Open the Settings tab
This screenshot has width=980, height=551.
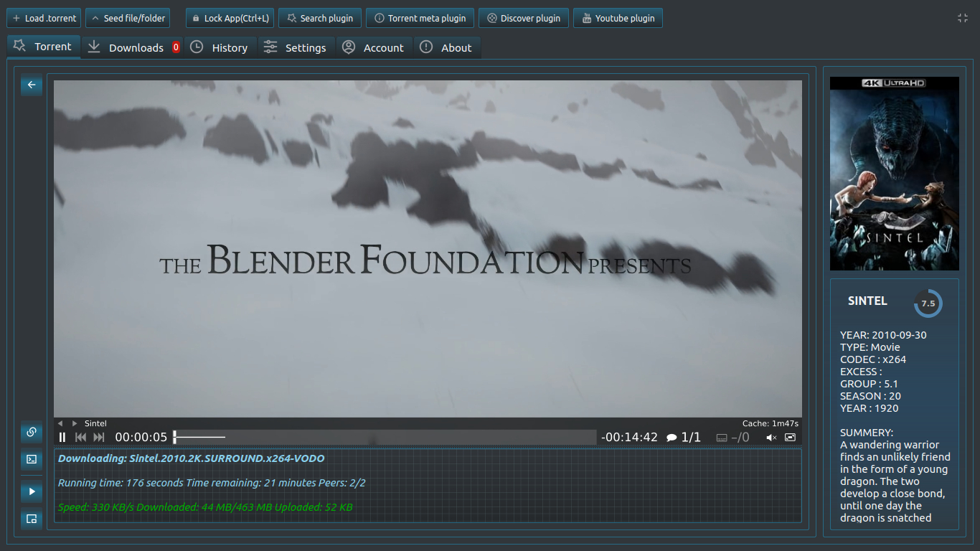[x=296, y=47]
